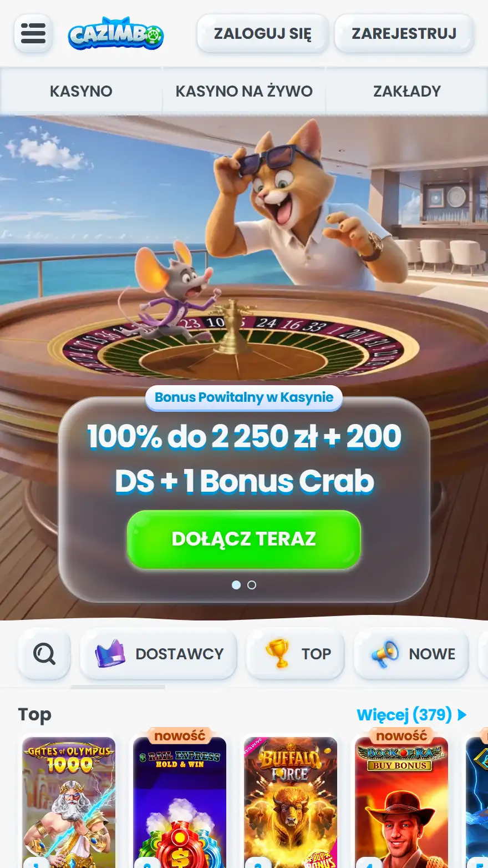
Task: Select the second banner carousel dot
Action: [x=252, y=585]
